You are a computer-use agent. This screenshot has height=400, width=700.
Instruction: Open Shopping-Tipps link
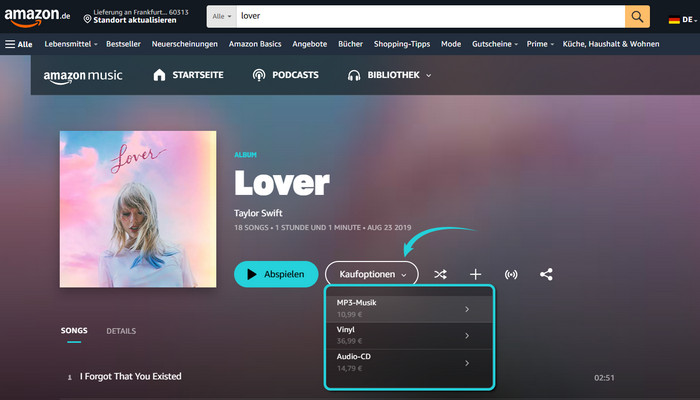point(402,44)
